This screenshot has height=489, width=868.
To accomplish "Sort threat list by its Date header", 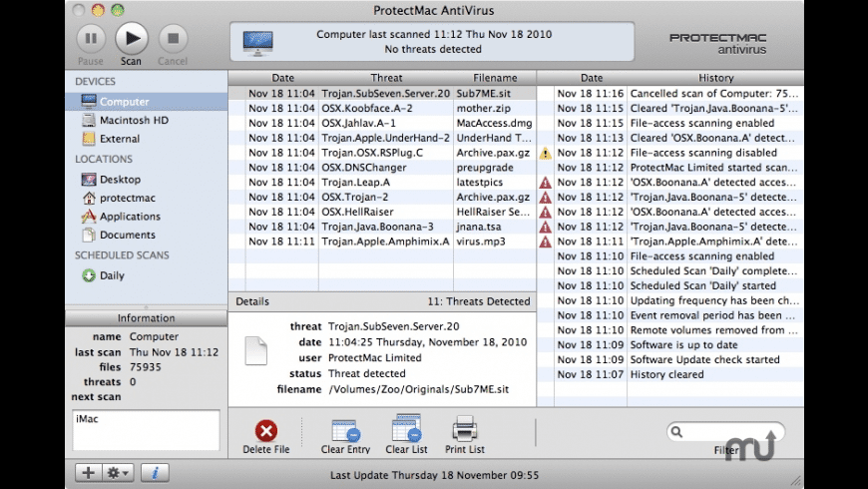I will (x=282, y=78).
